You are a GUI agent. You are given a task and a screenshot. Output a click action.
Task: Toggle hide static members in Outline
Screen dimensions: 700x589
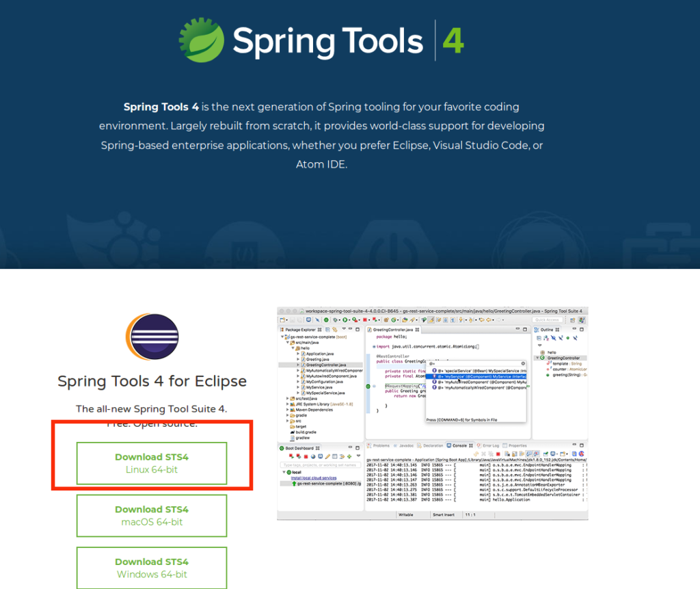pyautogui.click(x=561, y=337)
